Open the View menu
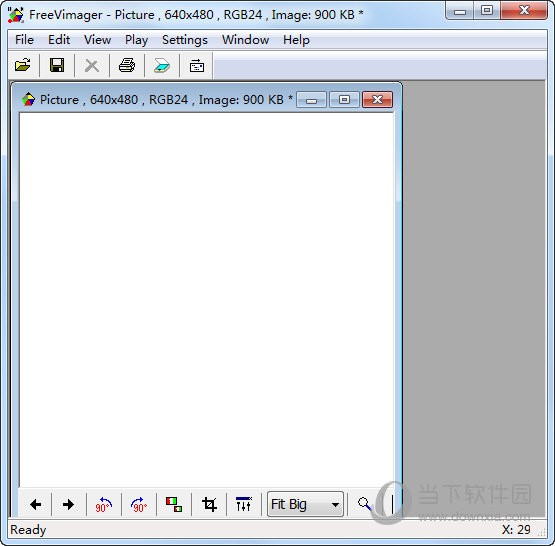The width and height of the screenshot is (555, 546). (97, 40)
